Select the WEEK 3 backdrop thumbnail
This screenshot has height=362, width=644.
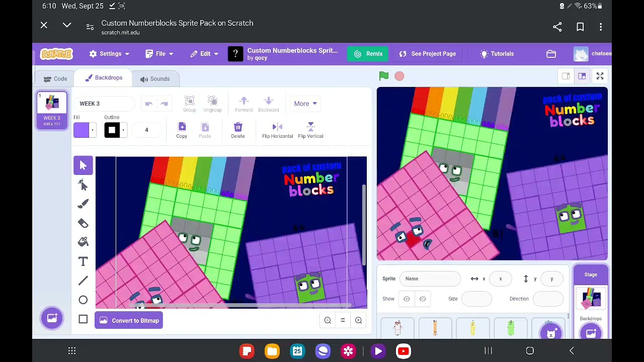tap(51, 110)
